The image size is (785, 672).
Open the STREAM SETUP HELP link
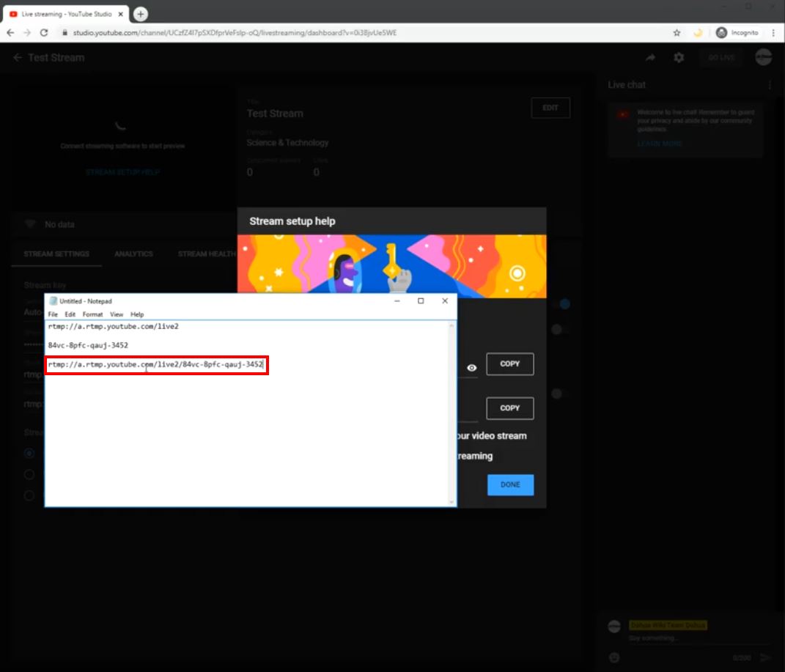click(122, 172)
